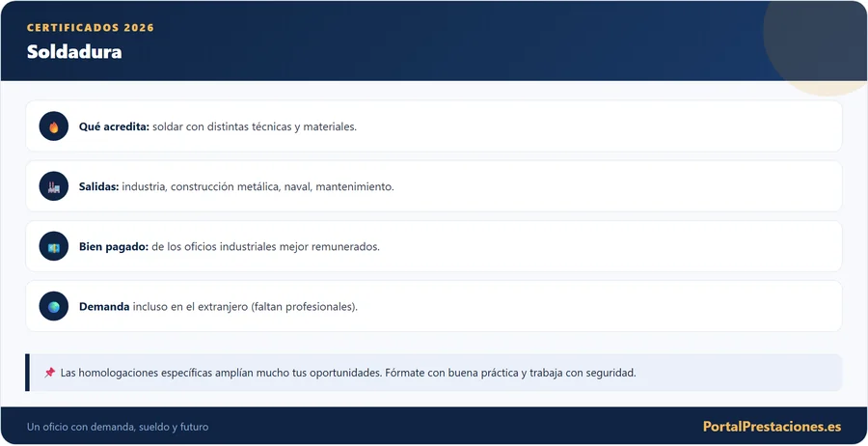Click the Salidas bold label
868x446 pixels.
[x=98, y=186]
